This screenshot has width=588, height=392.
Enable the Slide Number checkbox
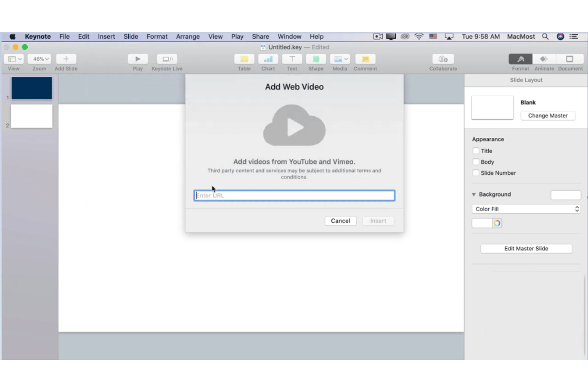point(476,173)
